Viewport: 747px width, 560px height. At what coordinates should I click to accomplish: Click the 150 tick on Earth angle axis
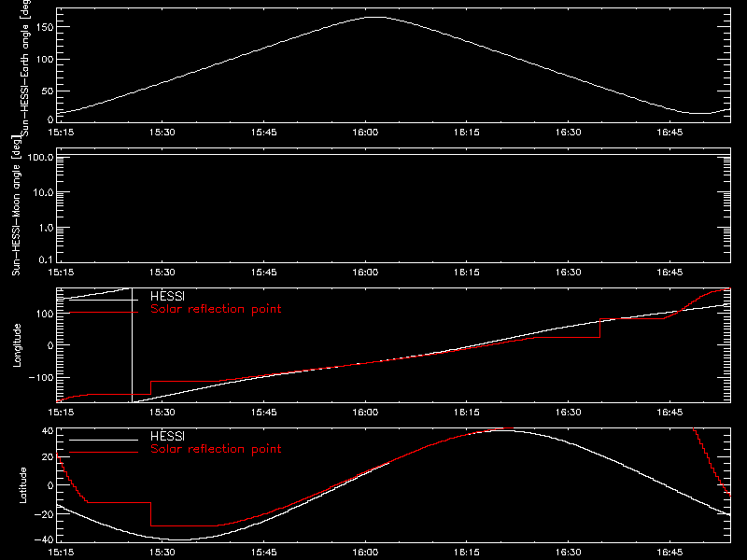coord(44,27)
